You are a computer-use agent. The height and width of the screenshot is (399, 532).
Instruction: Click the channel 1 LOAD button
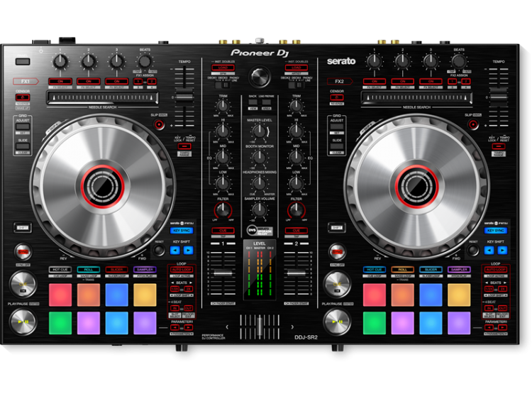coord(223,67)
